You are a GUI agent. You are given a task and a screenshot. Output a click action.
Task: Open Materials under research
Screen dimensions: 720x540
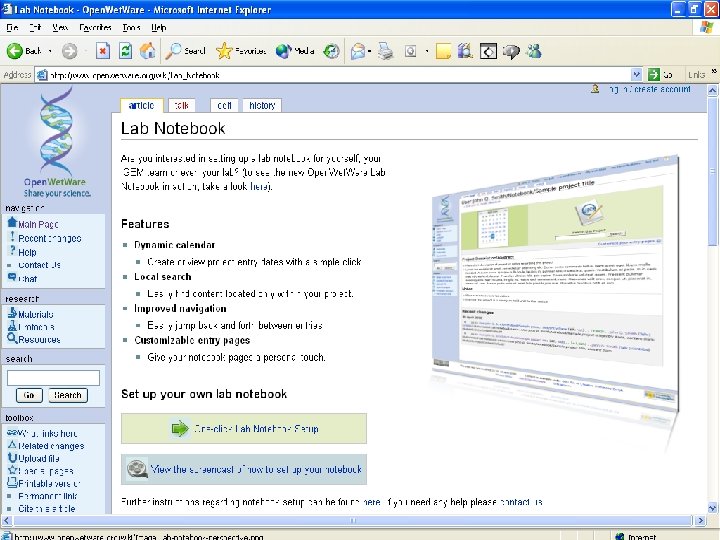pos(36,315)
